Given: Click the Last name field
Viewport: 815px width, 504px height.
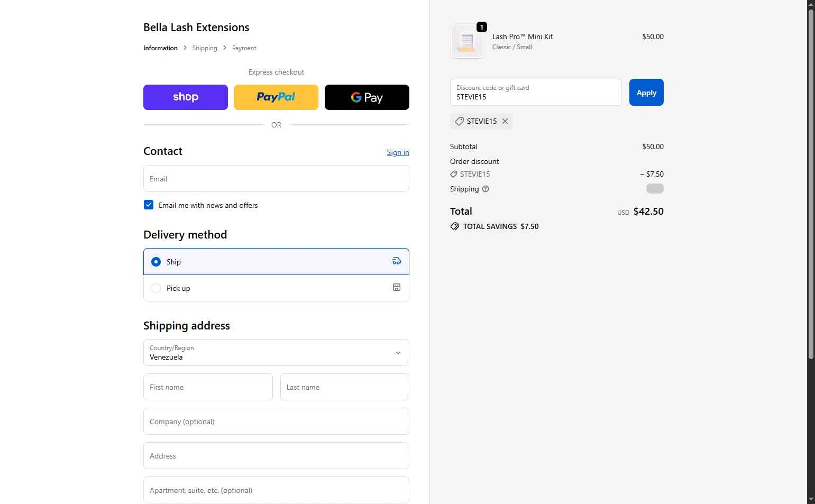Looking at the screenshot, I should tap(345, 387).
